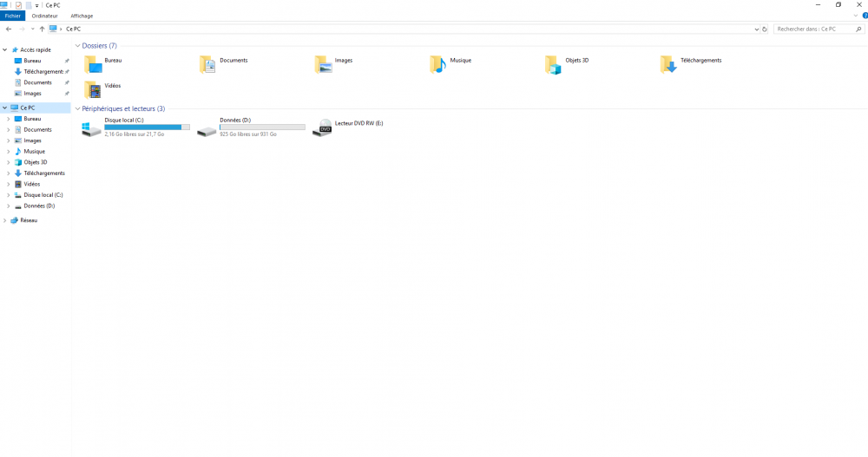Expand the ribbon with the chevron
This screenshot has height=457, width=868.
coord(856,16)
